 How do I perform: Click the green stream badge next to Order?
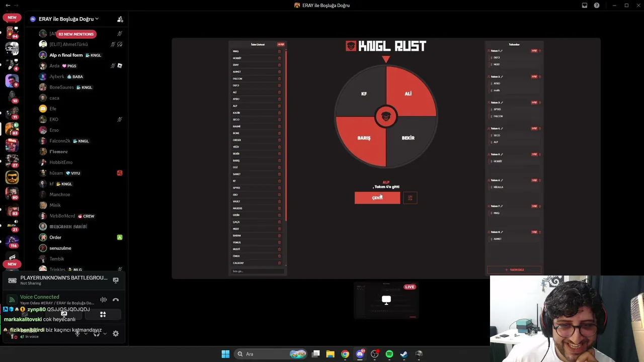(x=120, y=237)
